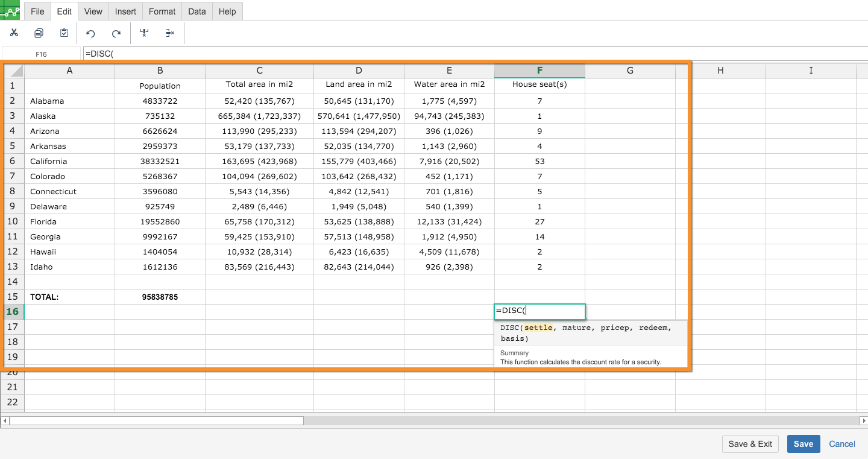This screenshot has width=868, height=459.
Task: Select the column C header
Action: [x=259, y=71]
